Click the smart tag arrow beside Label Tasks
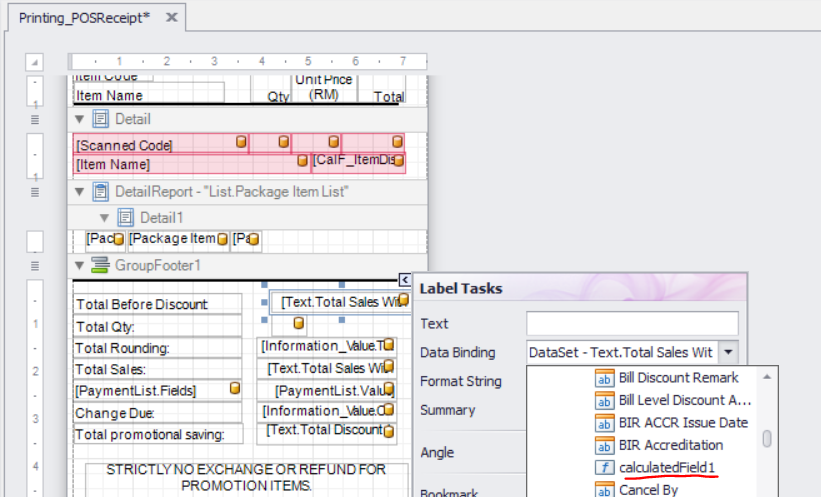This screenshot has height=497, width=821. click(404, 280)
